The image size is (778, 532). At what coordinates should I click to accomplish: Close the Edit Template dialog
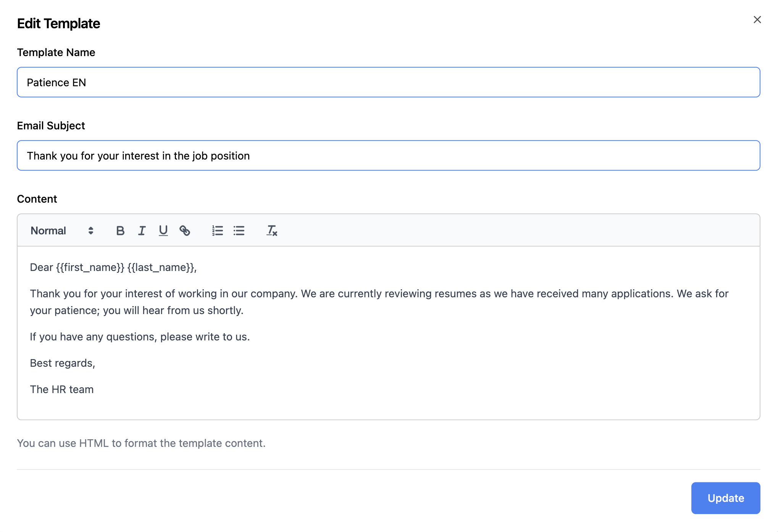[757, 19]
